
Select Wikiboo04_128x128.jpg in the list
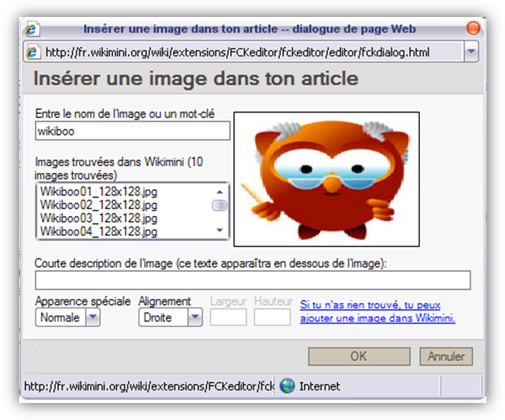pyautogui.click(x=98, y=232)
